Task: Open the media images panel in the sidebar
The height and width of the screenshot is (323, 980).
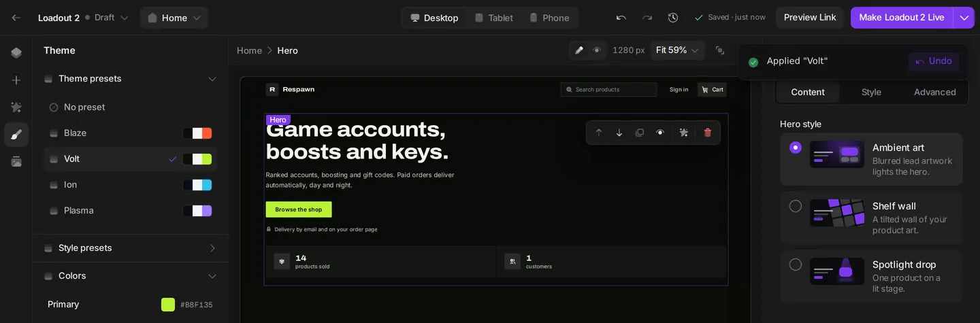Action: click(16, 162)
